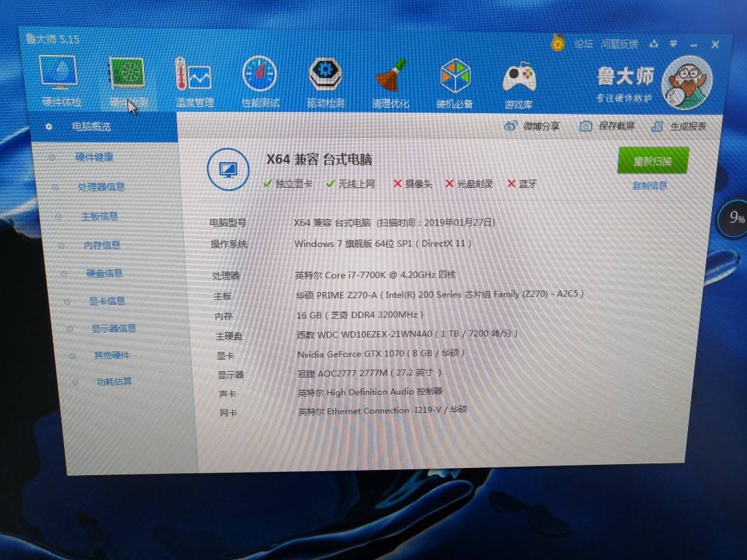Open the title bar dropdown menu icon
The image size is (747, 560).
click(x=674, y=44)
